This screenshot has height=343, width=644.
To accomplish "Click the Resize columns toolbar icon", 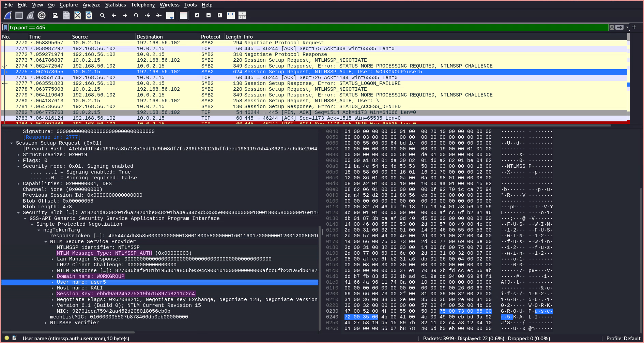I will pyautogui.click(x=231, y=15).
